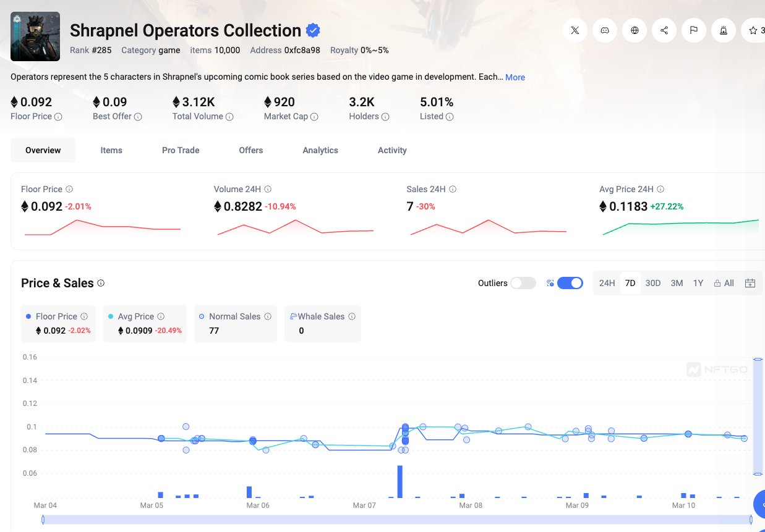
Task: Click the Avg Price 24H green sparkline
Action: click(x=681, y=227)
